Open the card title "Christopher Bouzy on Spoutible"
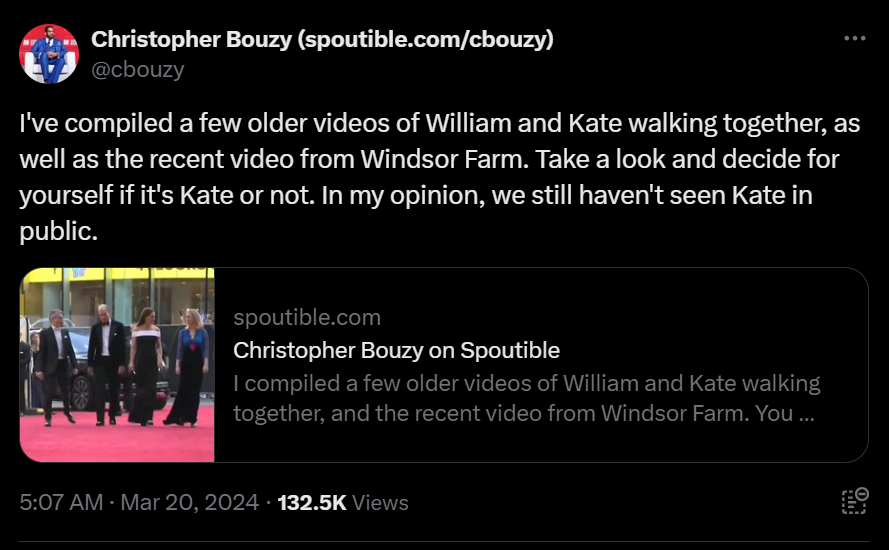 pyautogui.click(x=396, y=350)
